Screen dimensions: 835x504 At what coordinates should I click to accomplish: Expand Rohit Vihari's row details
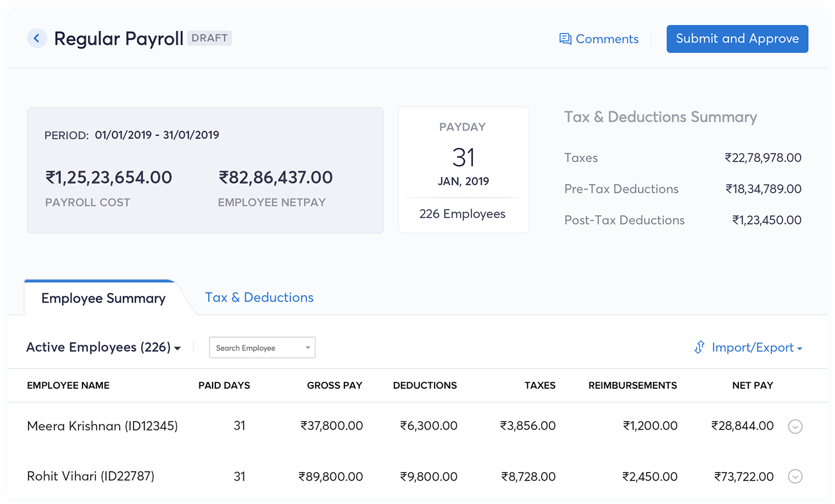coord(795,477)
